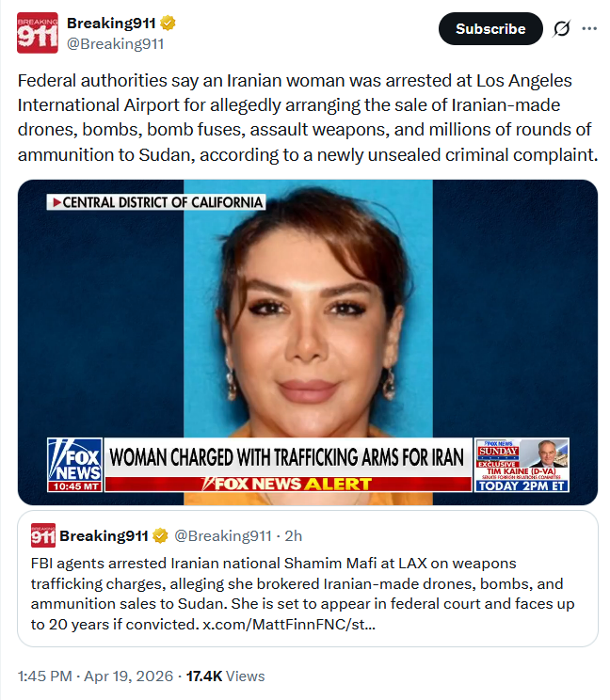Click the Breaking911 display name in header
Screen dimensions: 610x700
point(111,23)
